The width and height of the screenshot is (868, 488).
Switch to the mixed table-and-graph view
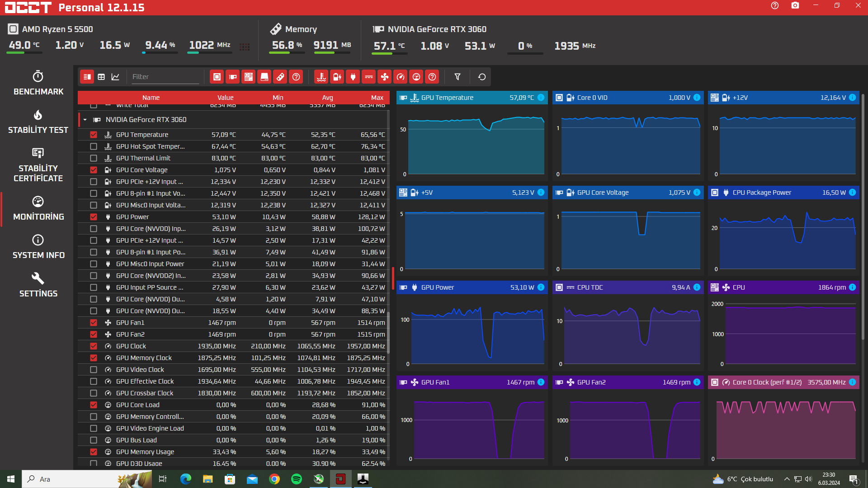click(x=87, y=77)
